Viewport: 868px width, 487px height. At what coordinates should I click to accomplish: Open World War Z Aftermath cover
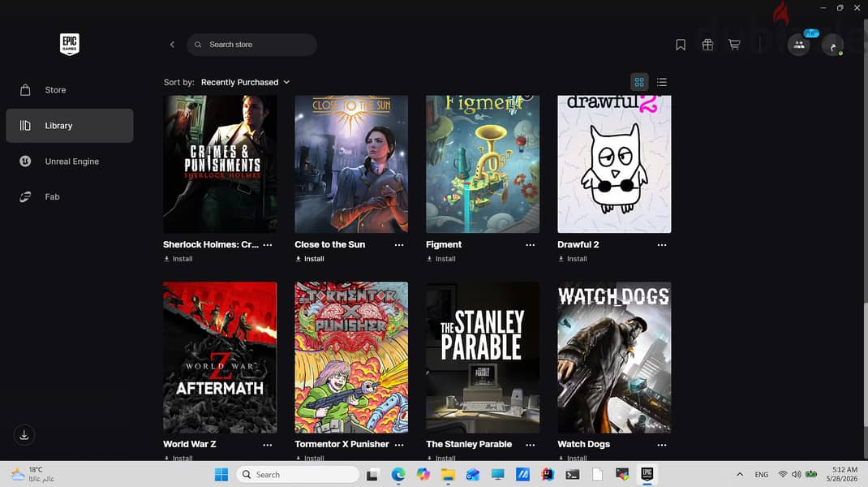(x=221, y=357)
